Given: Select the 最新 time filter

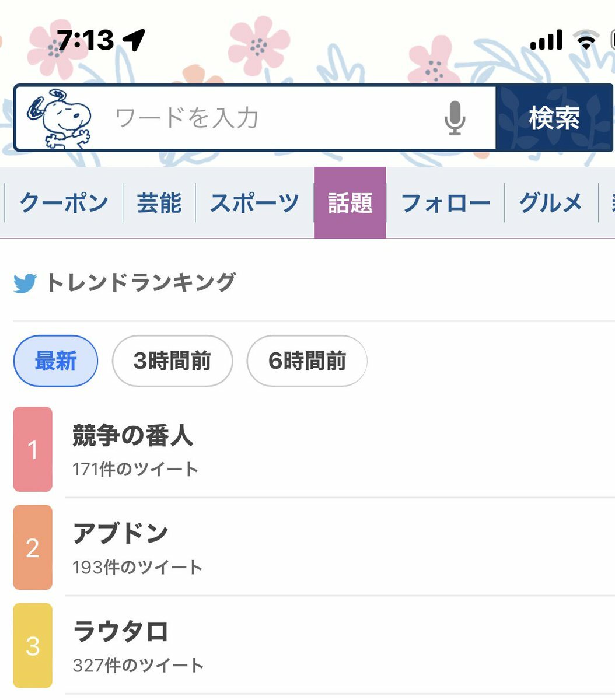Looking at the screenshot, I should coord(55,361).
